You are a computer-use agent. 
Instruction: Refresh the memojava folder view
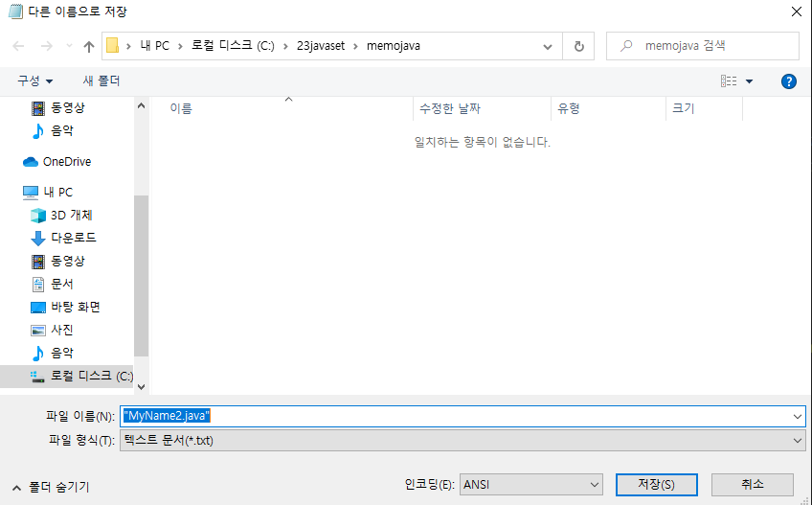point(579,46)
